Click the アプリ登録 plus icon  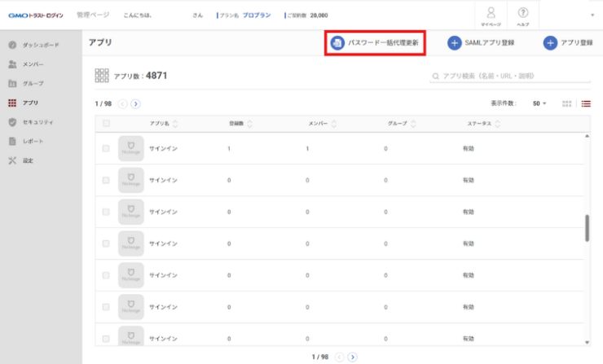pos(550,43)
